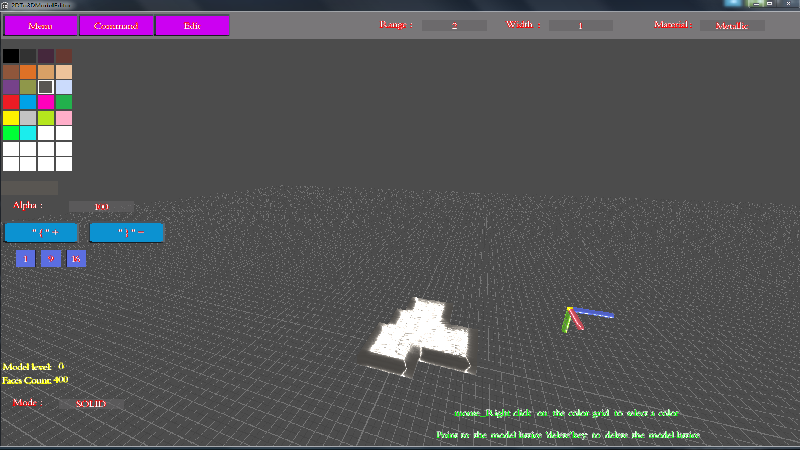The height and width of the screenshot is (450, 800).
Task: Select the size 1 button
Action: click(26, 259)
